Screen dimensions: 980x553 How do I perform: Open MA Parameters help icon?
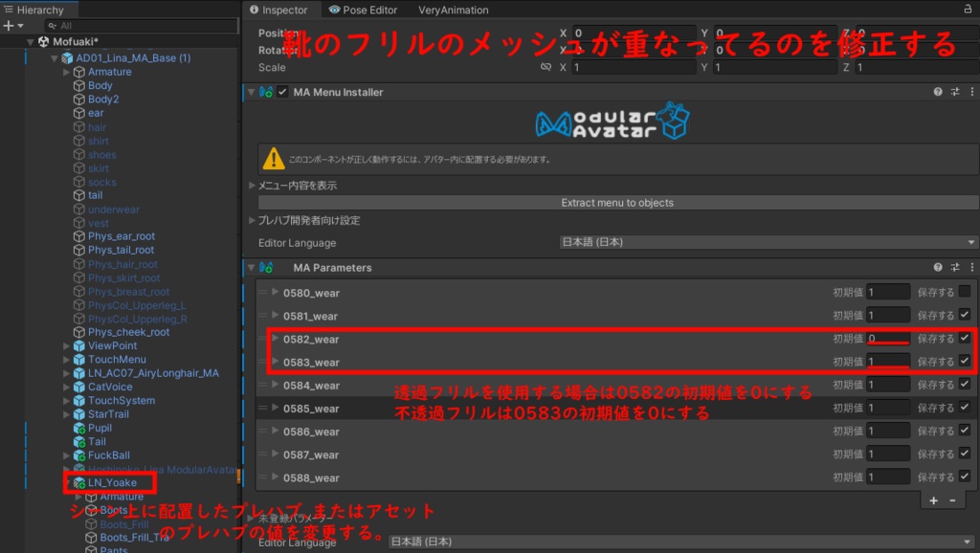tap(938, 268)
